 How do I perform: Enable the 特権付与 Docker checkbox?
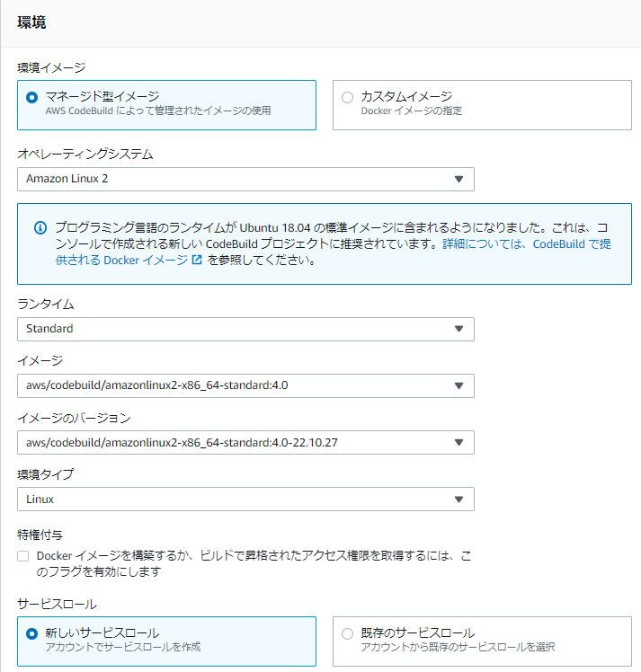[x=23, y=556]
